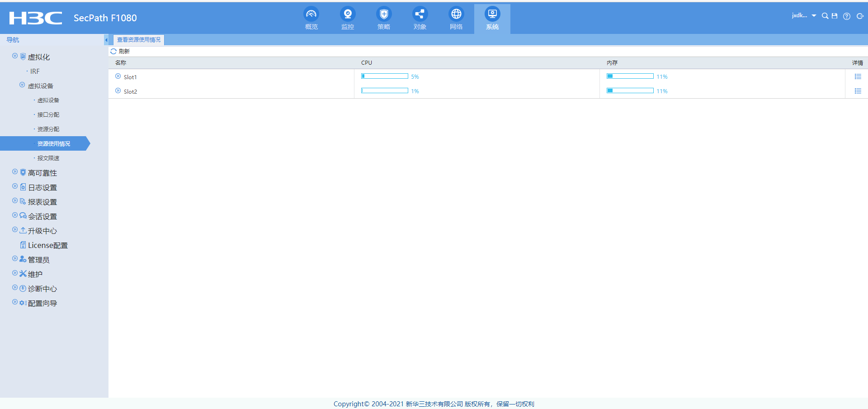Click the Slot2 memory usage bar

click(630, 91)
